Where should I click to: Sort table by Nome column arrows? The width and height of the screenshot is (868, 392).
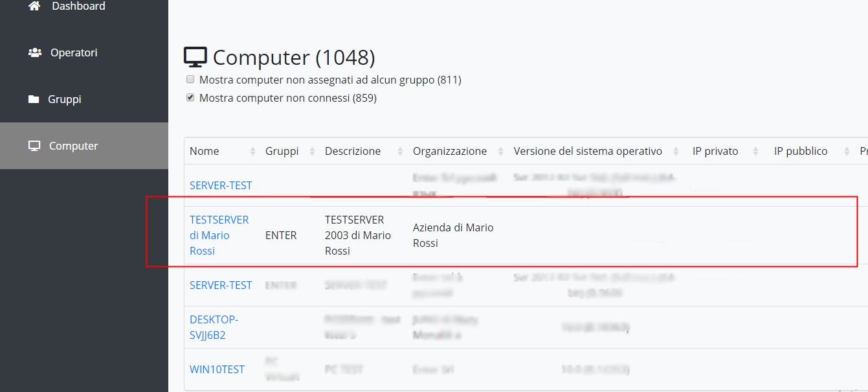point(252,151)
